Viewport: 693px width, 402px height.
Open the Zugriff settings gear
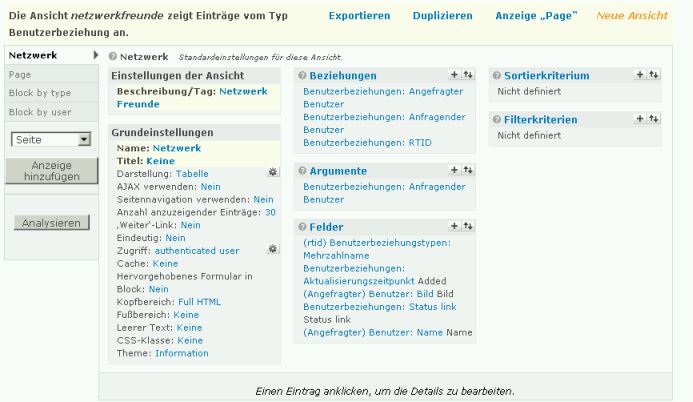pyautogui.click(x=271, y=250)
